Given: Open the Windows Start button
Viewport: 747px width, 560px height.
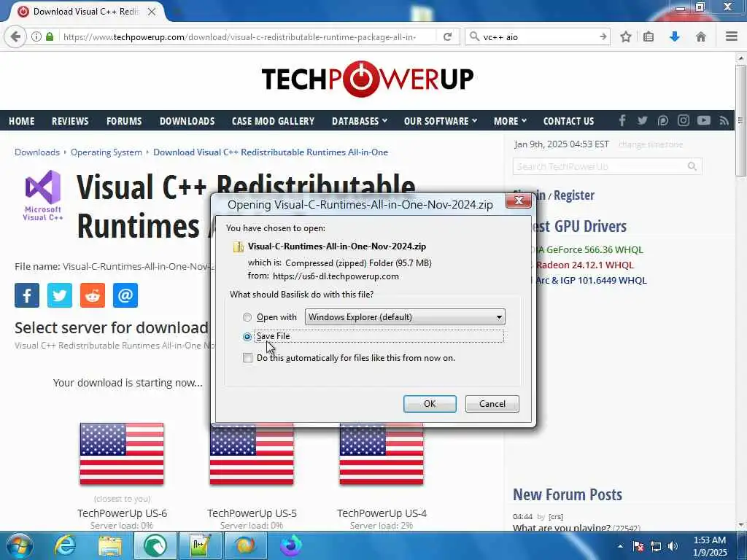Looking at the screenshot, I should (x=20, y=545).
